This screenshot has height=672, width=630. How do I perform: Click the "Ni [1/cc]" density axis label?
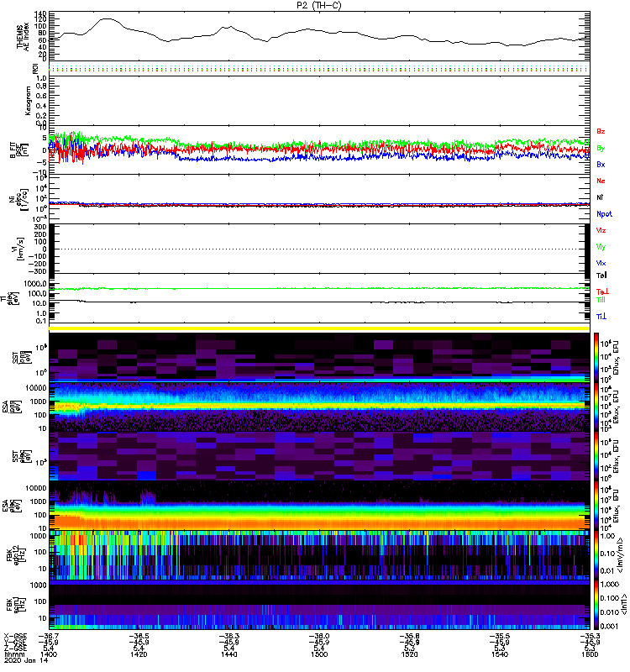[x=18, y=199]
